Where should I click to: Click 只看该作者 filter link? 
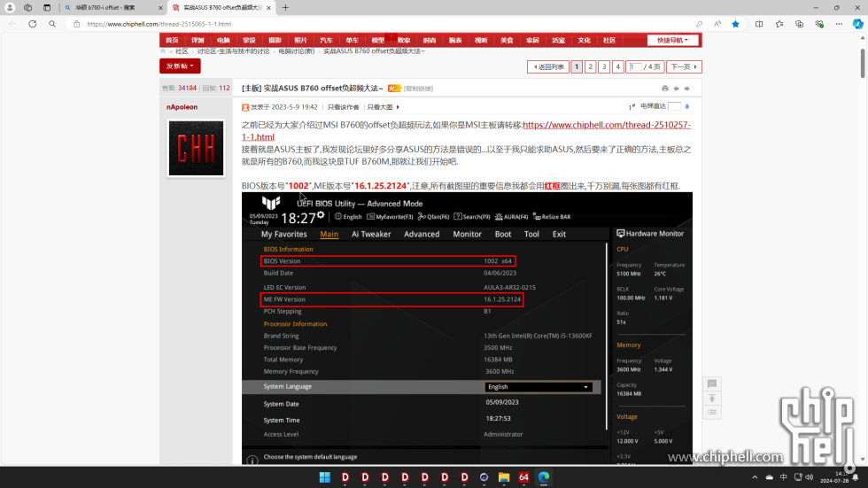coord(344,107)
